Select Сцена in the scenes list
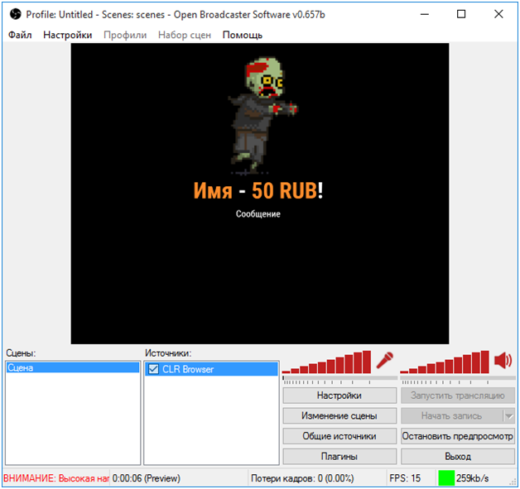 tap(73, 368)
